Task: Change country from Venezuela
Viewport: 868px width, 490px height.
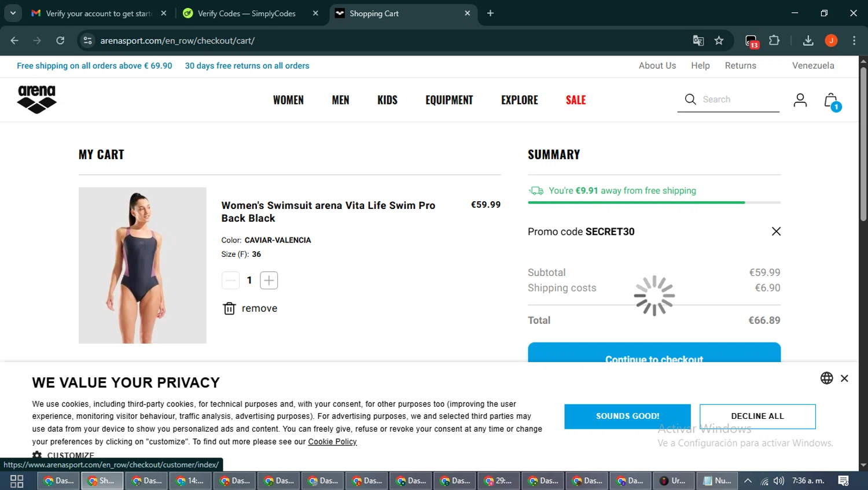Action: click(x=813, y=65)
